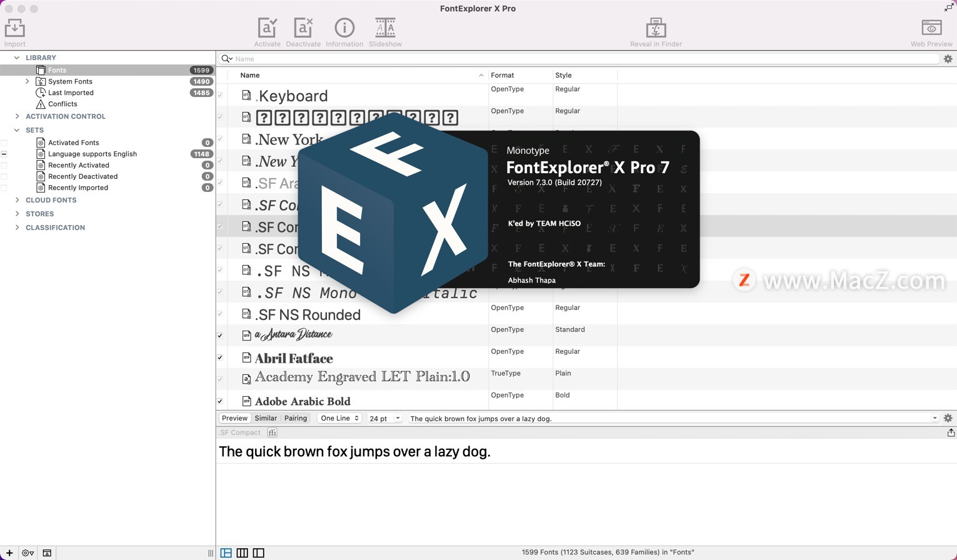Select the Fonts library item
The height and width of the screenshot is (560, 957).
(x=108, y=70)
